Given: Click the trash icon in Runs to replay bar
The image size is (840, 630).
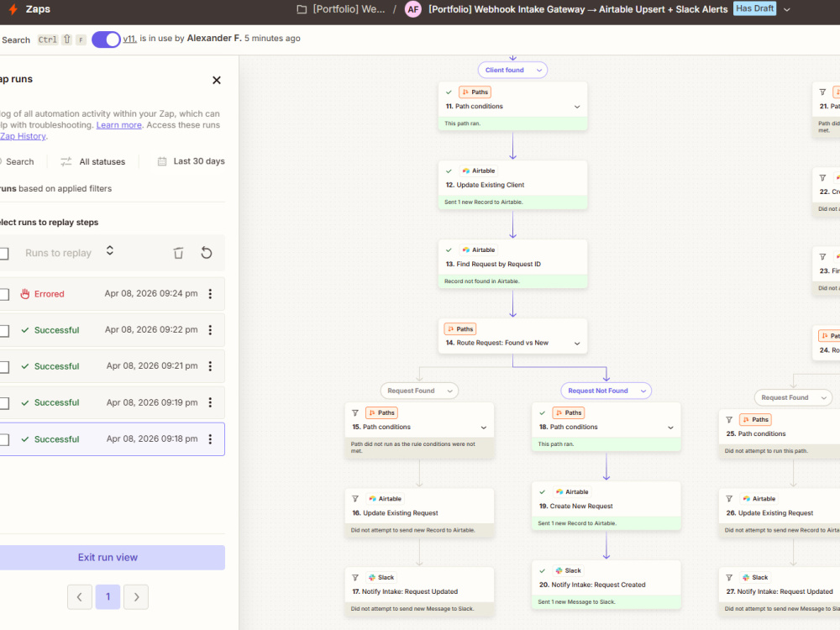Looking at the screenshot, I should pos(178,253).
